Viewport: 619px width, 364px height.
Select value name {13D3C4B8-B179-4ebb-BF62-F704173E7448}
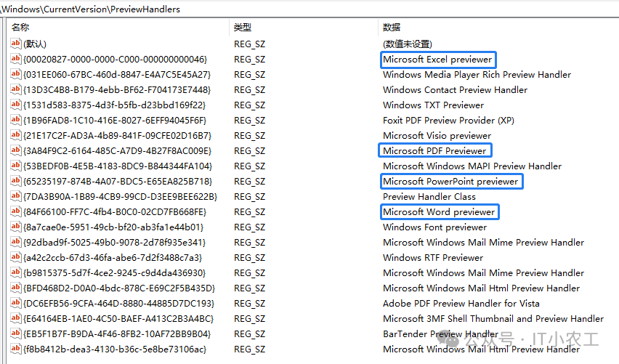pyautogui.click(x=117, y=90)
